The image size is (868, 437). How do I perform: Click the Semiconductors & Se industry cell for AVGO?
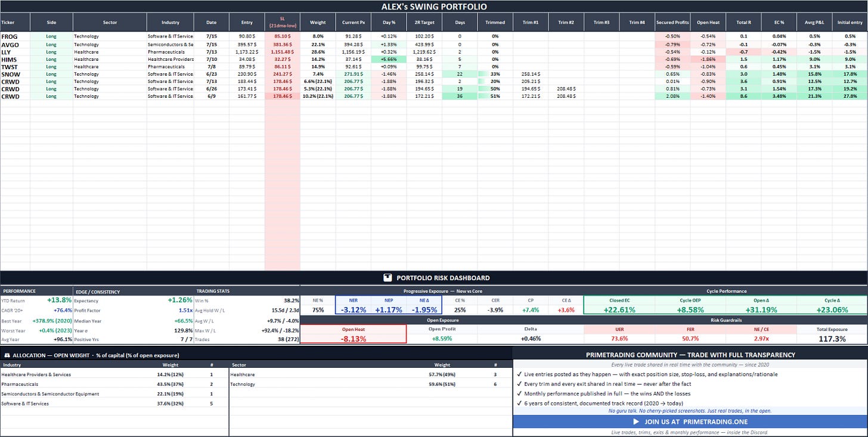[170, 44]
